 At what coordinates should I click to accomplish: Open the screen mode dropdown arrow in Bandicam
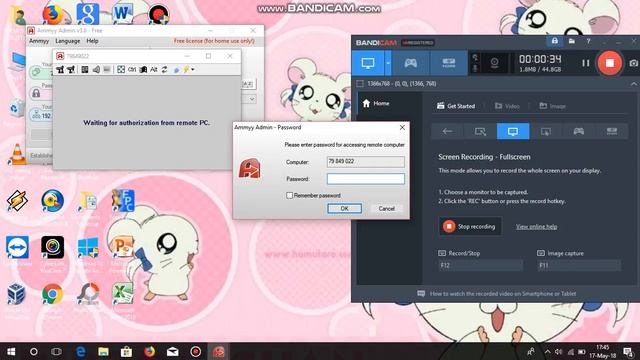388,63
